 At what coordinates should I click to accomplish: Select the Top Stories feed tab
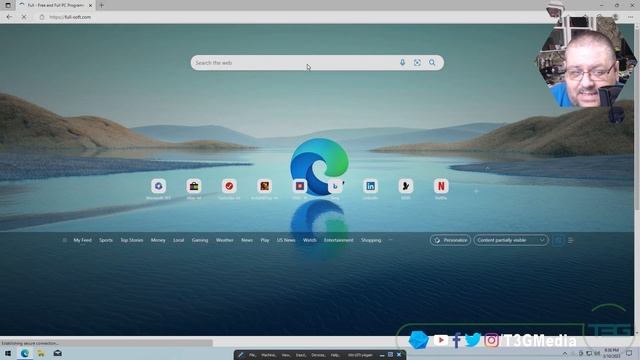pos(132,240)
